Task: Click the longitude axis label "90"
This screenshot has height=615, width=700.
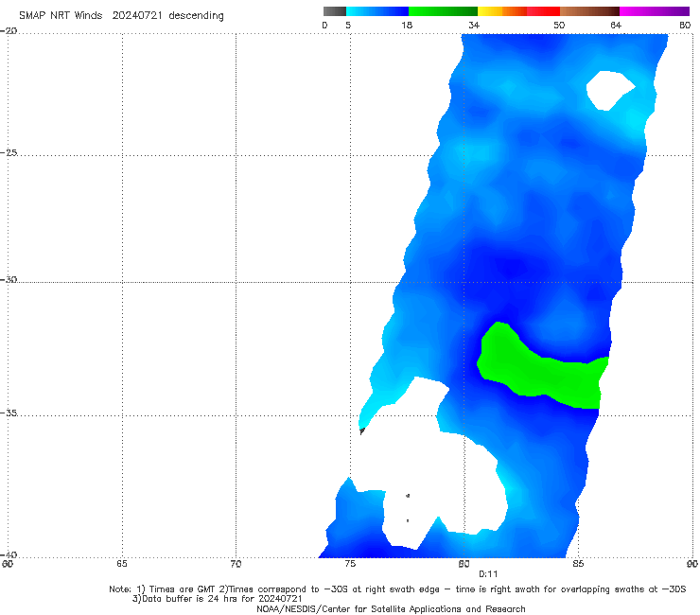Action: coord(692,564)
